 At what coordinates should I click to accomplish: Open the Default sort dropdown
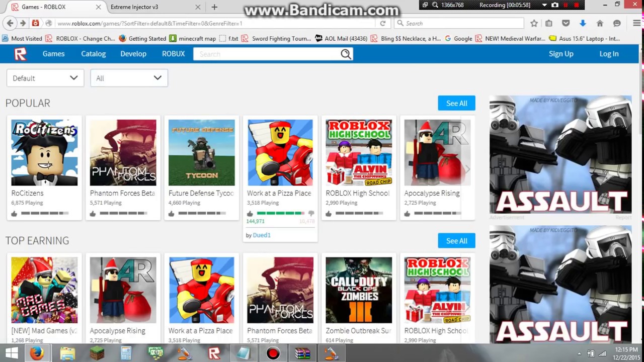point(45,78)
